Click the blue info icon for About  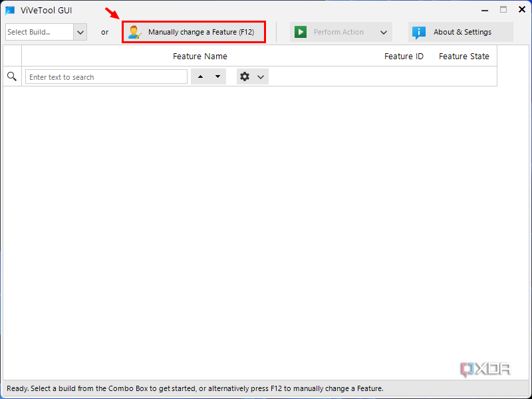point(419,32)
